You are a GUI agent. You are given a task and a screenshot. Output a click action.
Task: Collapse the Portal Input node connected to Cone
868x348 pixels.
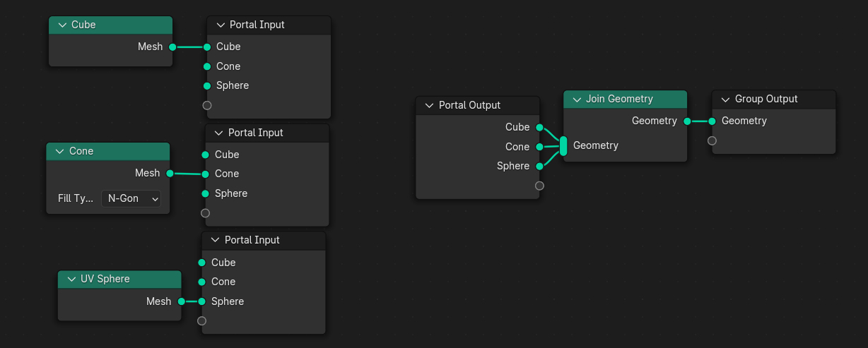tap(218, 133)
